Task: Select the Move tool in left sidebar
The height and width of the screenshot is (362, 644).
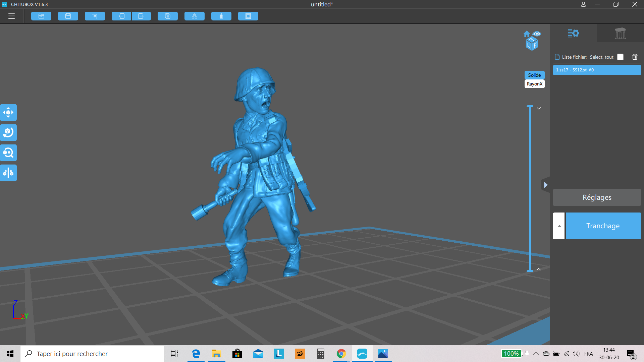Action: 8,113
